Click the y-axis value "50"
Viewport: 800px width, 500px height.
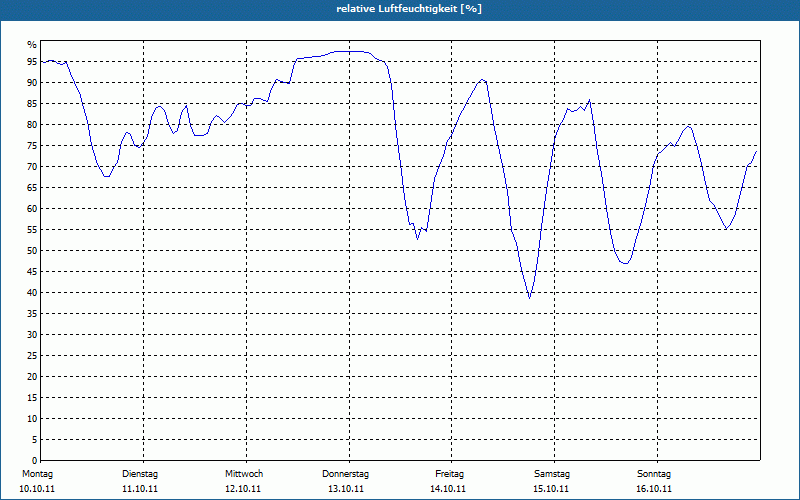pyautogui.click(x=32, y=251)
